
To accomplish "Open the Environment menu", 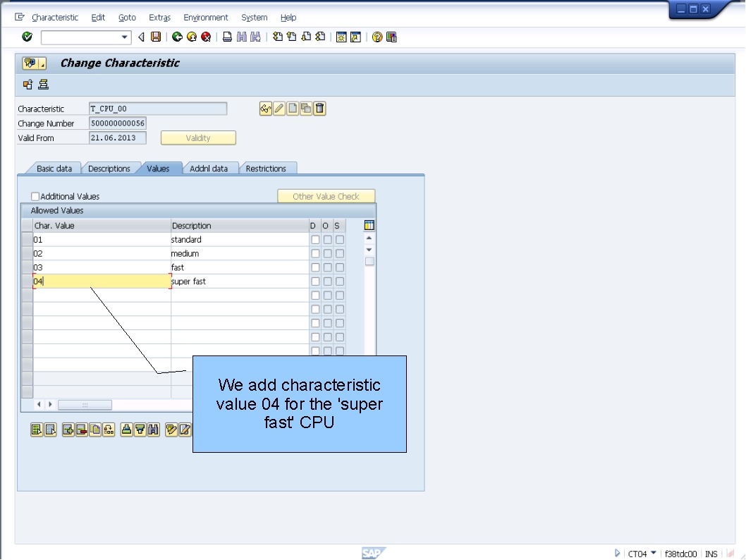I will tap(205, 17).
